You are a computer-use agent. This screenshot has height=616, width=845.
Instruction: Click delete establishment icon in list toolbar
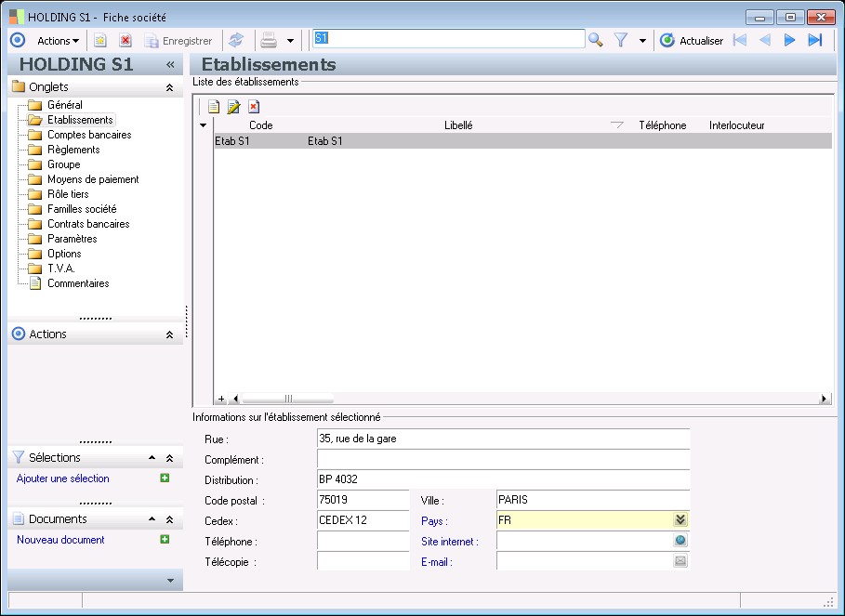coord(253,107)
